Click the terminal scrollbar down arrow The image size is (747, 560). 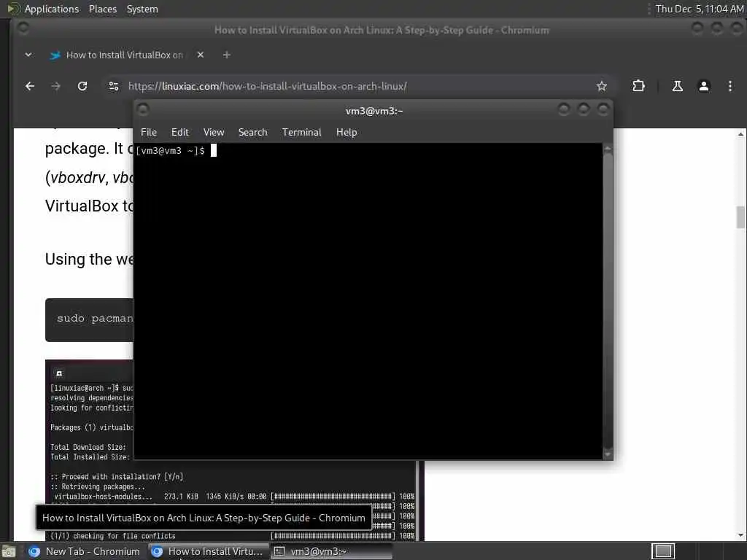pyautogui.click(x=608, y=455)
